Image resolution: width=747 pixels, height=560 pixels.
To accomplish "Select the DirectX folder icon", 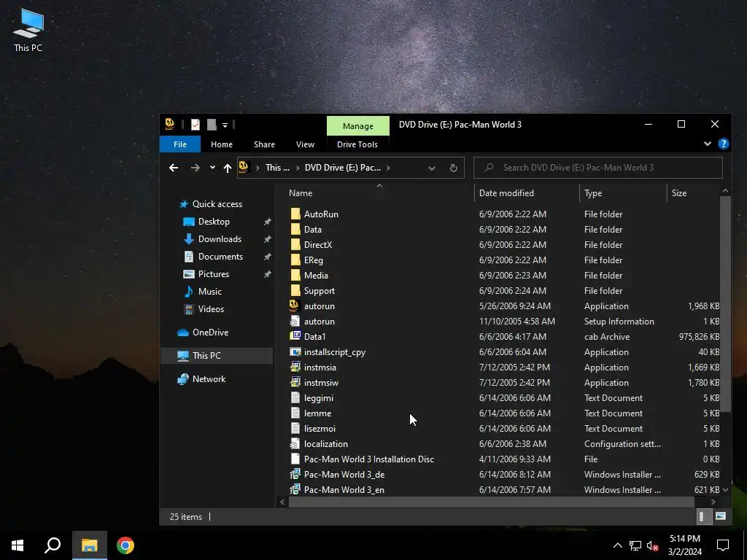I will tap(295, 244).
